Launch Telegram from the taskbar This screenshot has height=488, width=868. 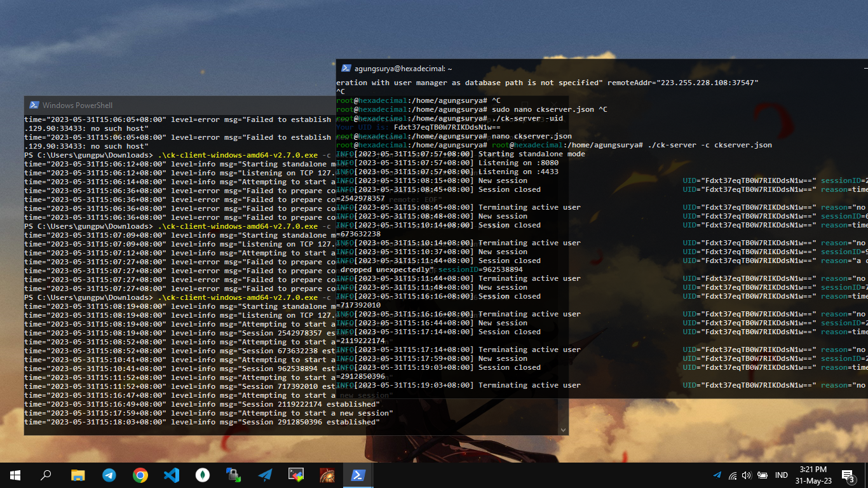(109, 475)
